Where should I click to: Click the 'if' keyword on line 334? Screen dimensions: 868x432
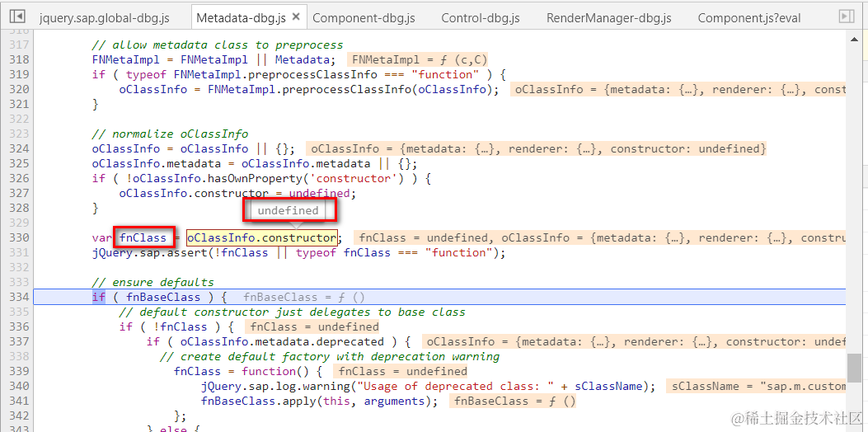pos(99,298)
